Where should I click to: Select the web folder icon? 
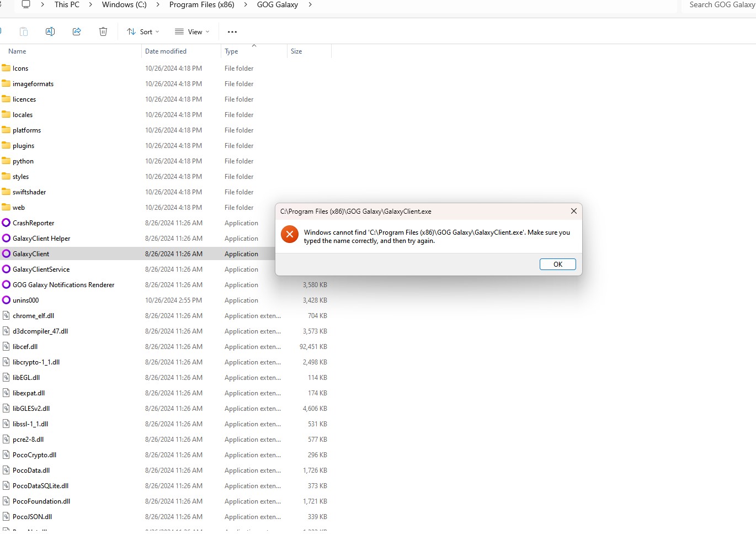[x=6, y=207]
